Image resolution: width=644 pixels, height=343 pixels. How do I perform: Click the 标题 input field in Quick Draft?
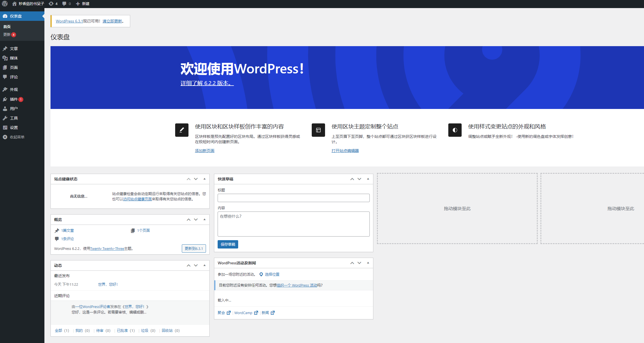[x=293, y=198]
